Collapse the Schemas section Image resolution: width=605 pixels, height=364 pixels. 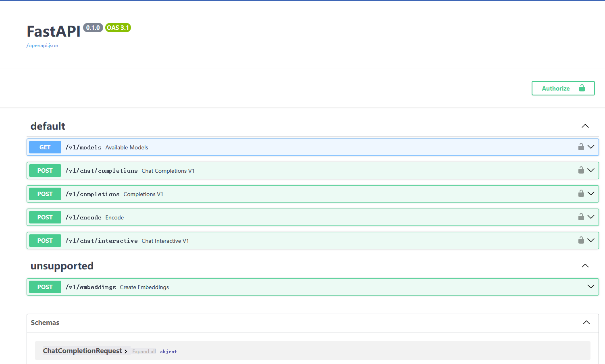click(x=586, y=323)
